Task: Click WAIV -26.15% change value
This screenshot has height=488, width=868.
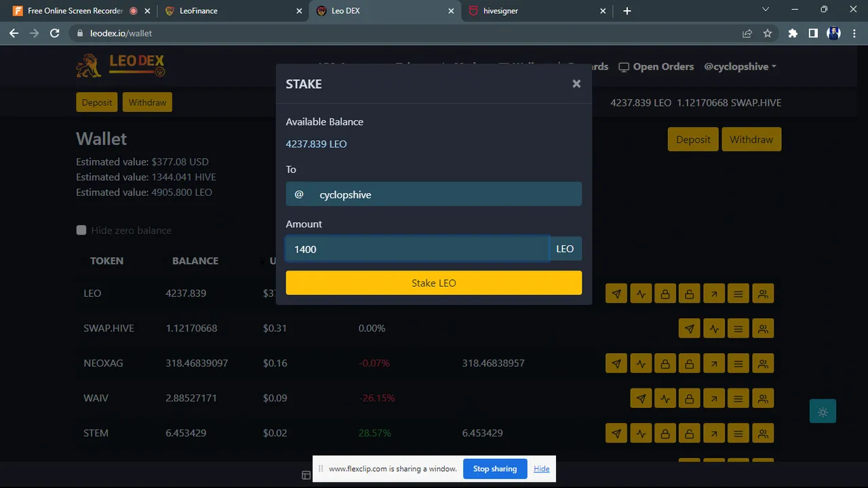Action: [x=377, y=398]
